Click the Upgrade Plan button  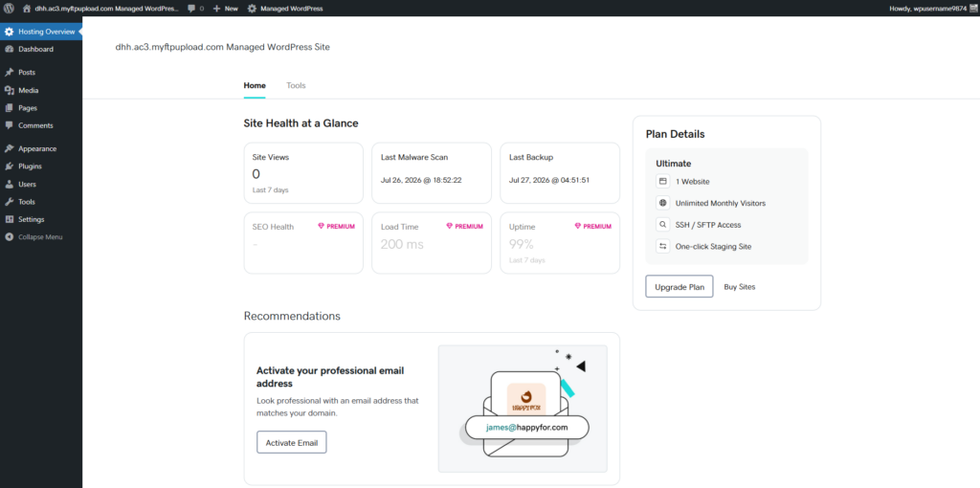pos(679,287)
